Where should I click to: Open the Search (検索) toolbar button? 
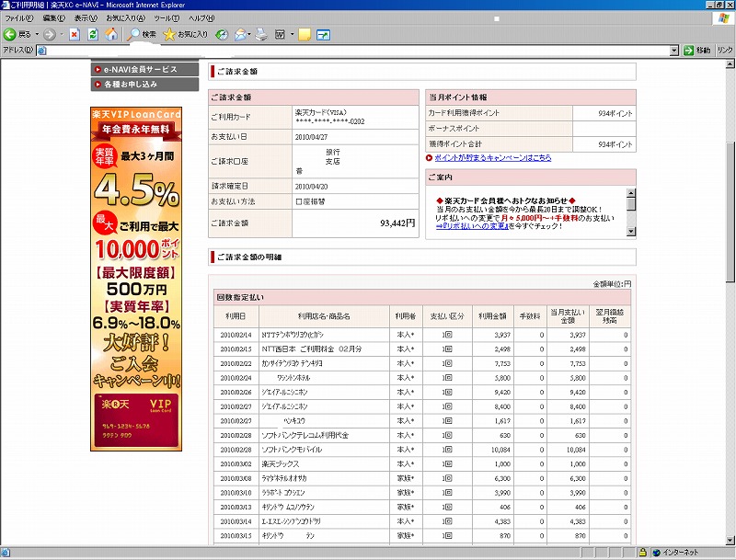143,34
